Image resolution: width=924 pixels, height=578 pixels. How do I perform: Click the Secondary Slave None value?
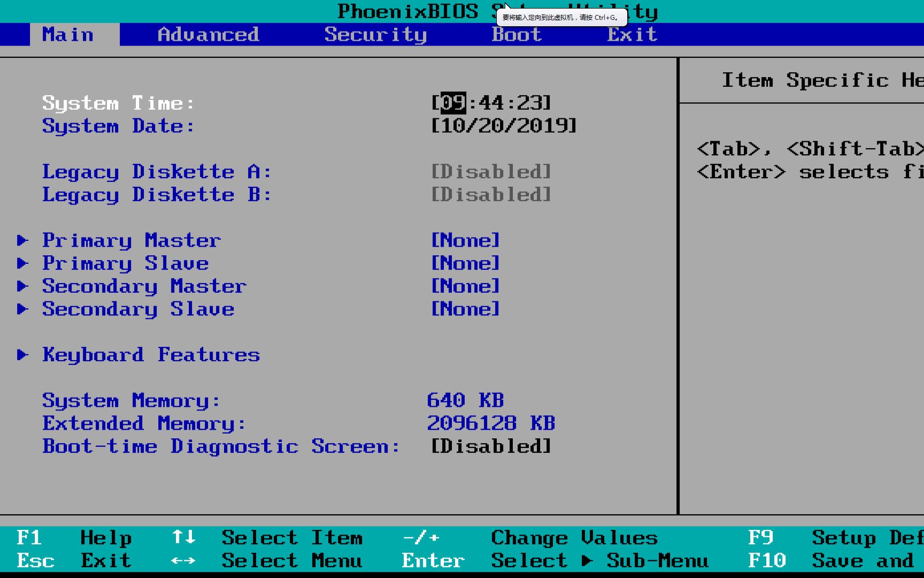tap(465, 309)
